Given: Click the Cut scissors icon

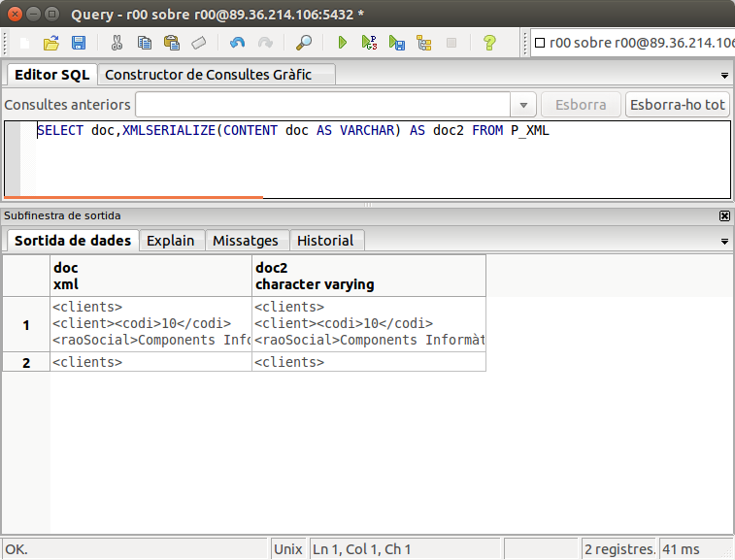Looking at the screenshot, I should click(117, 43).
